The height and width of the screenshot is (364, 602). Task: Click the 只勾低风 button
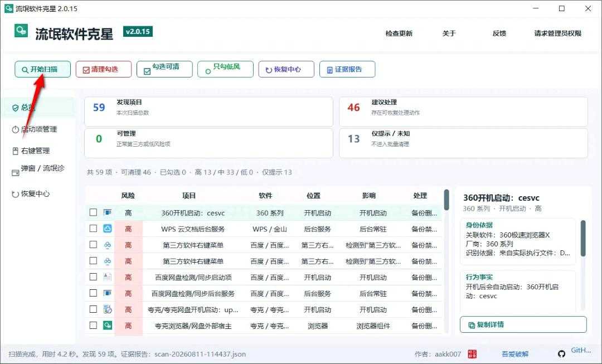coord(225,70)
